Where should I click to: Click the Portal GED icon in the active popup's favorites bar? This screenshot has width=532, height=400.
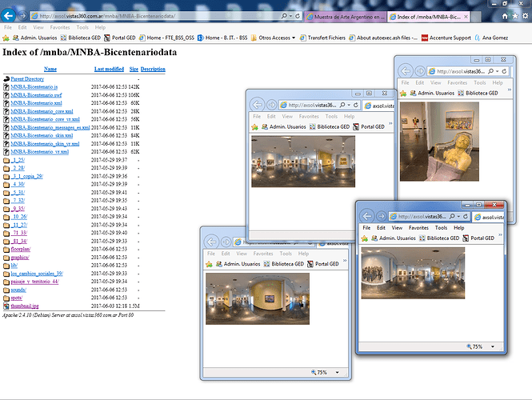466,238
